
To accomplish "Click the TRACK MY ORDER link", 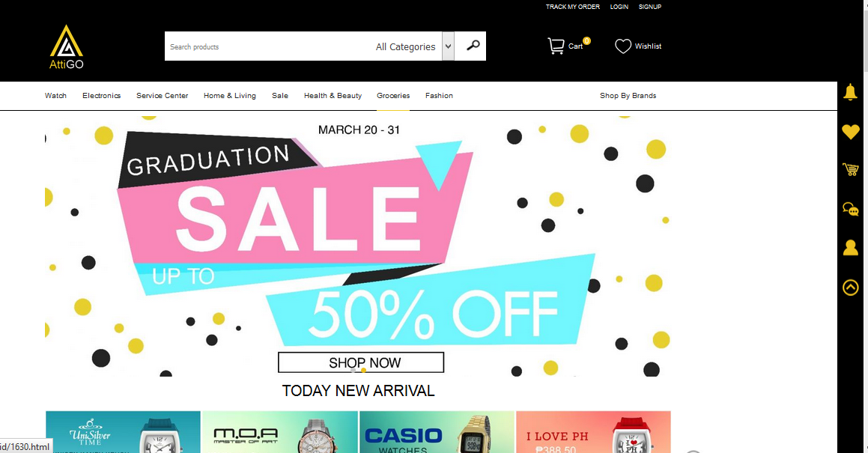I will pyautogui.click(x=572, y=7).
